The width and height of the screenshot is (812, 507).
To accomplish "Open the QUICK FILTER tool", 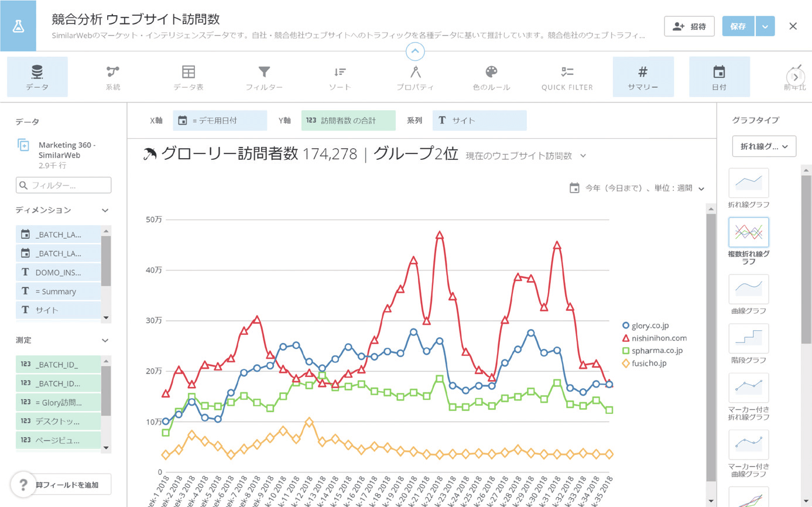I will 567,77.
